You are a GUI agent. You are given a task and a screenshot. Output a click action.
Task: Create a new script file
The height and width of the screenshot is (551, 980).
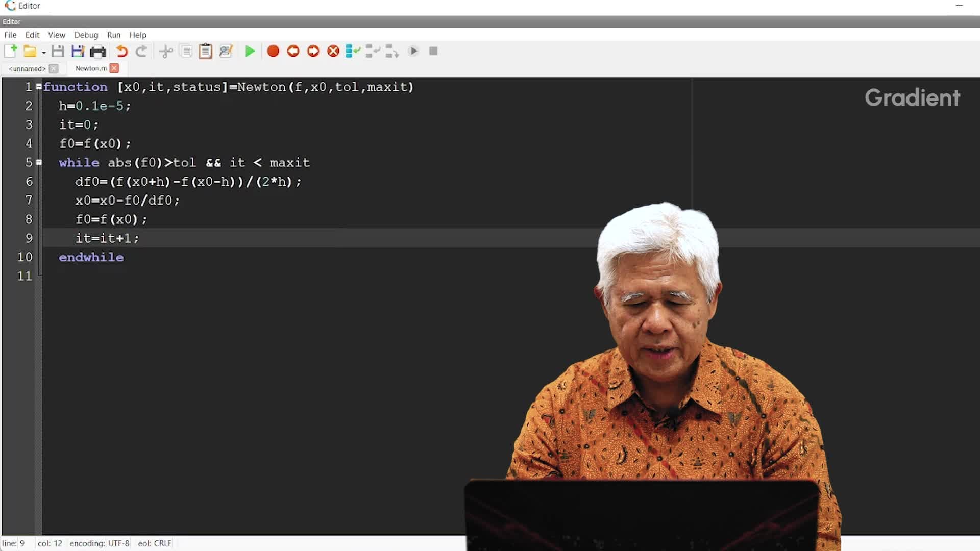tap(11, 51)
